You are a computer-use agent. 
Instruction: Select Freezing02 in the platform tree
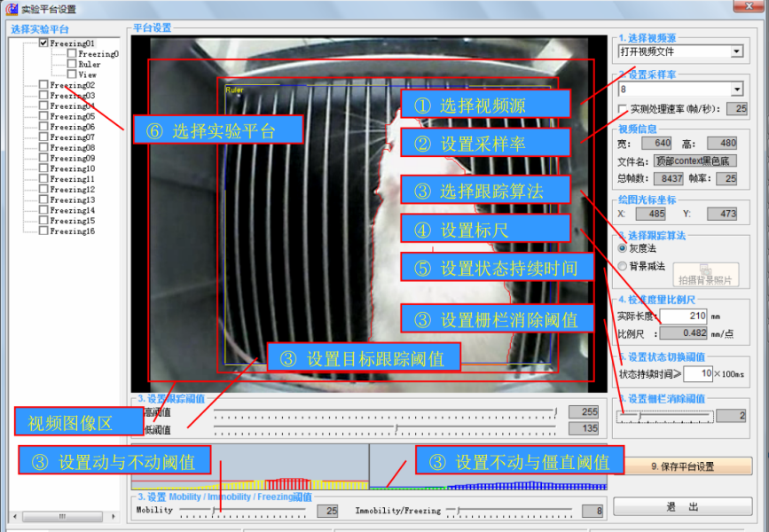tap(72, 85)
